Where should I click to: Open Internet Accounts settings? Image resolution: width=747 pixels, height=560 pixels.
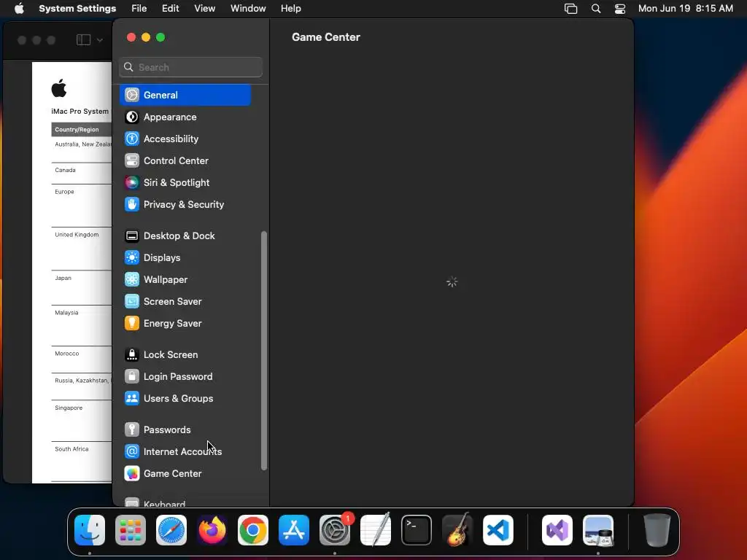click(x=185, y=451)
